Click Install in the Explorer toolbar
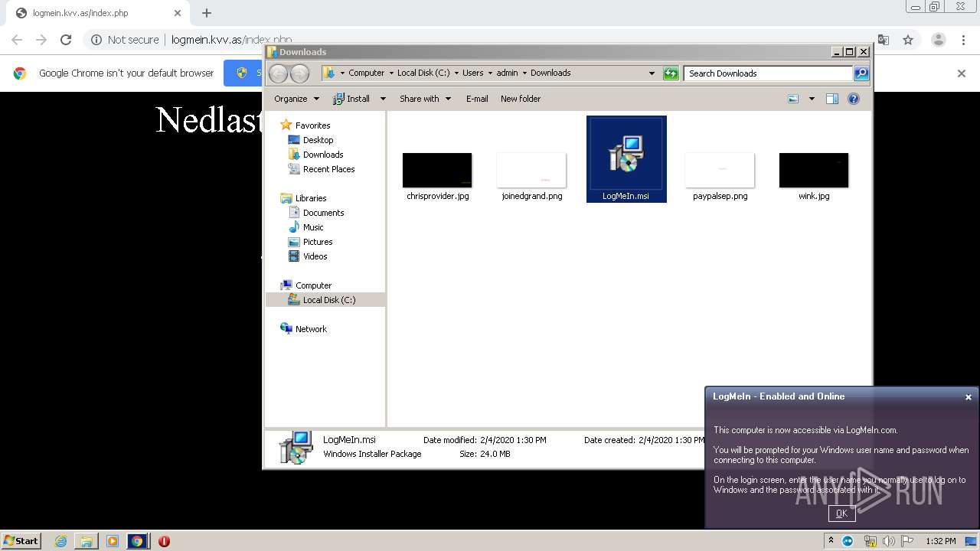The image size is (980, 551). pyautogui.click(x=351, y=99)
